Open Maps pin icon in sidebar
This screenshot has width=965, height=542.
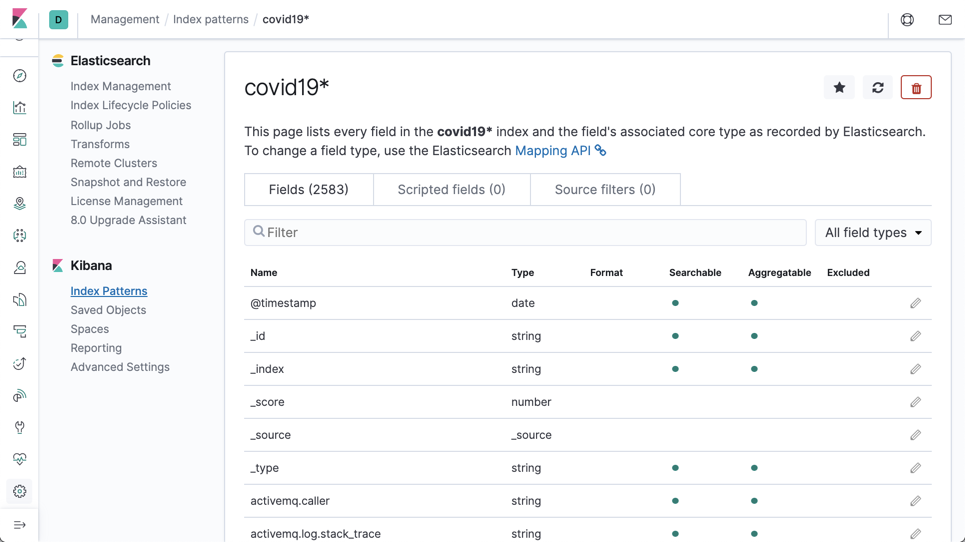pyautogui.click(x=20, y=204)
